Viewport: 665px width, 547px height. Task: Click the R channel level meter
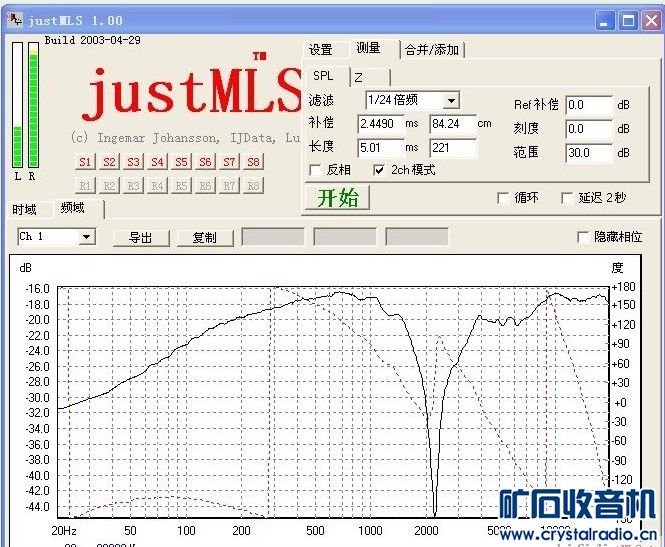34,104
